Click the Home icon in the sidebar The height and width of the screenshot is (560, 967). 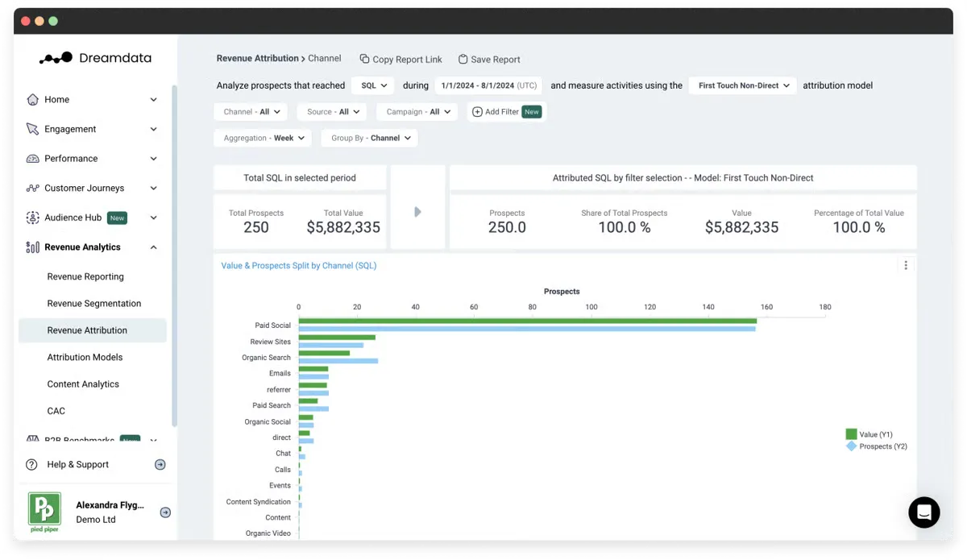click(33, 99)
